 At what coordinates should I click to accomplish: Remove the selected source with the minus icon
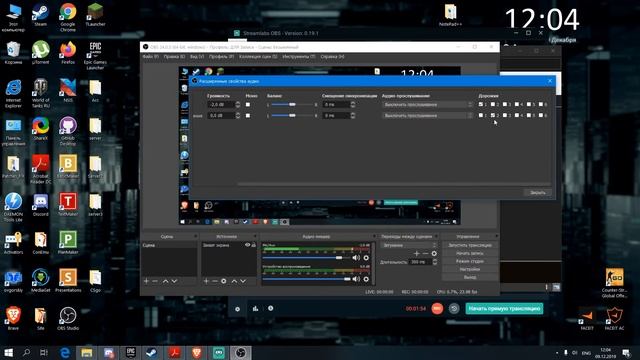click(215, 281)
